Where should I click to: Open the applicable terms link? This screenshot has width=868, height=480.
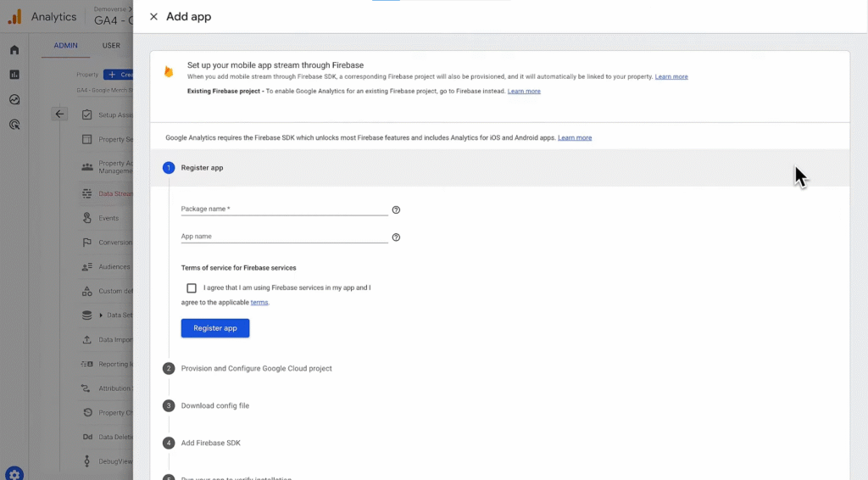click(259, 302)
